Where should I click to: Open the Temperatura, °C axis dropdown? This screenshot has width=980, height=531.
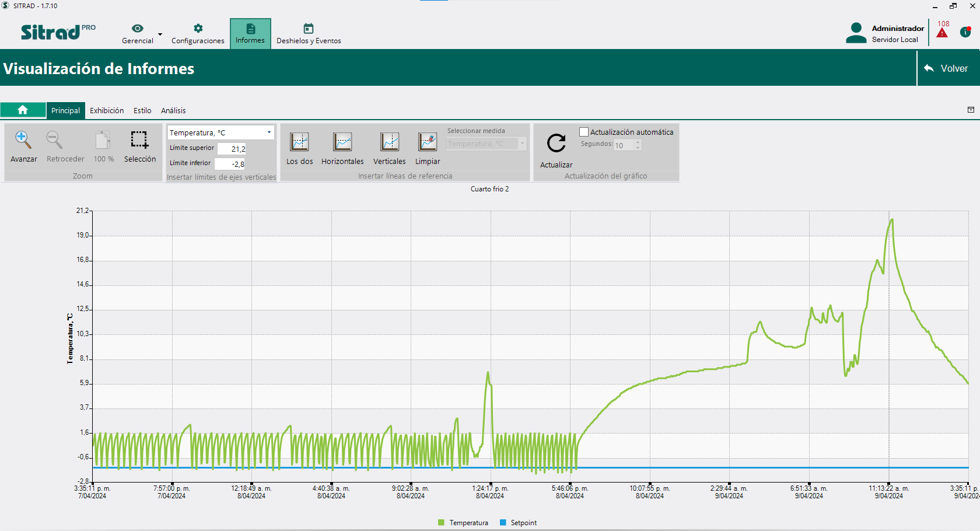pyautogui.click(x=269, y=132)
